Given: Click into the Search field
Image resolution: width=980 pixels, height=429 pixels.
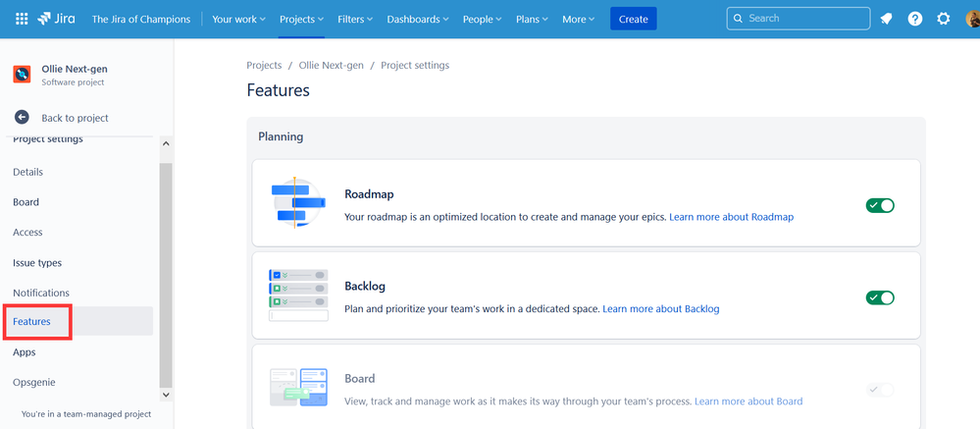Looking at the screenshot, I should (799, 18).
